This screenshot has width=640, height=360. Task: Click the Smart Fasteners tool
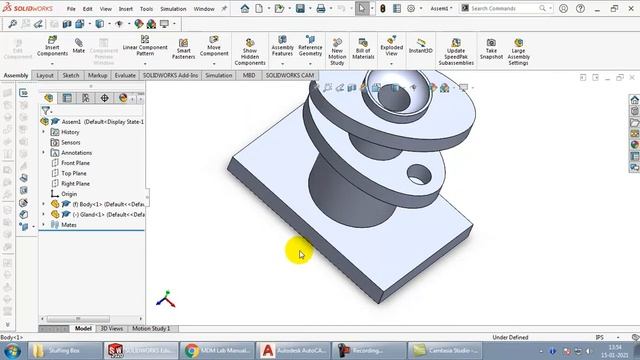click(183, 49)
